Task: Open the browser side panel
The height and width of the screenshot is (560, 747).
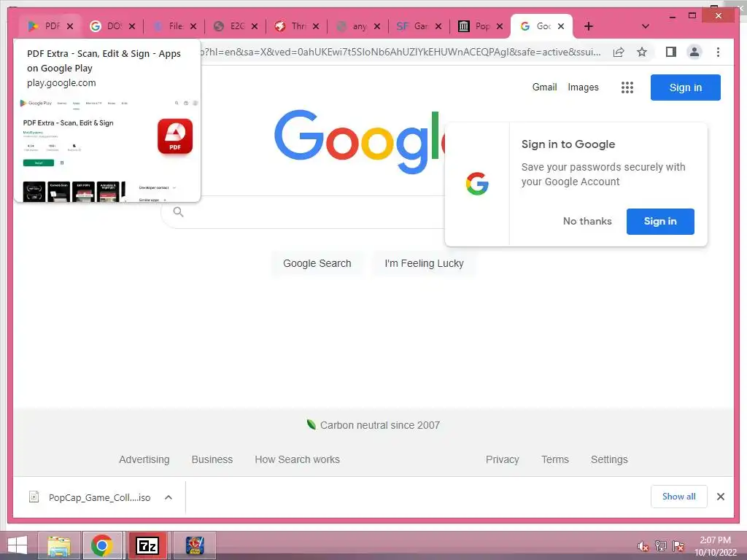Action: pos(671,52)
